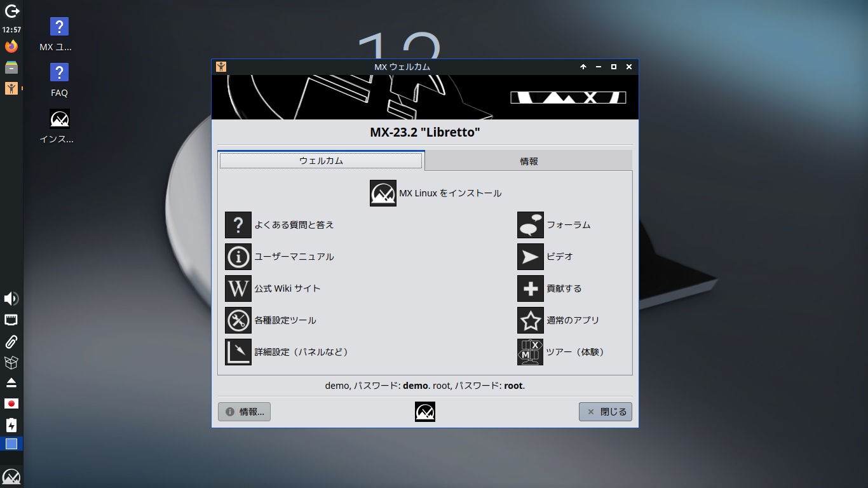This screenshot has width=868, height=488.
Task: Switch to the ウェルカム tab
Action: (321, 161)
